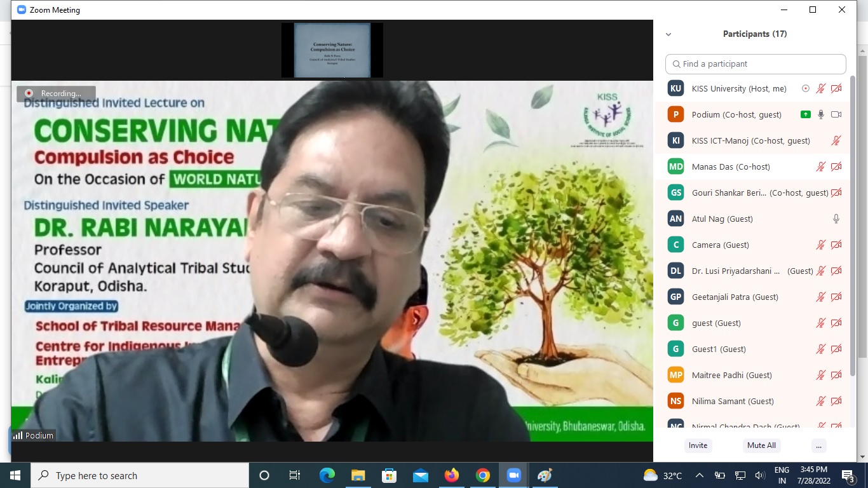This screenshot has width=868, height=488.
Task: Show hidden system tray icons
Action: point(700,475)
